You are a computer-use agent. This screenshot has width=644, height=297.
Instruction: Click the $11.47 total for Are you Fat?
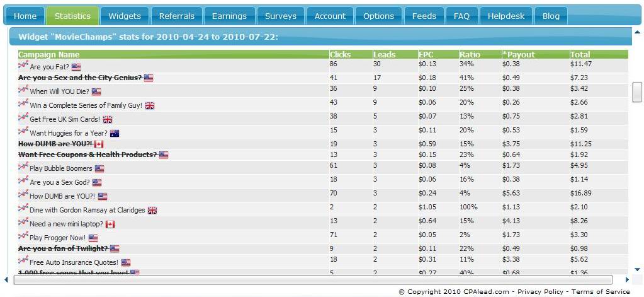coord(581,64)
